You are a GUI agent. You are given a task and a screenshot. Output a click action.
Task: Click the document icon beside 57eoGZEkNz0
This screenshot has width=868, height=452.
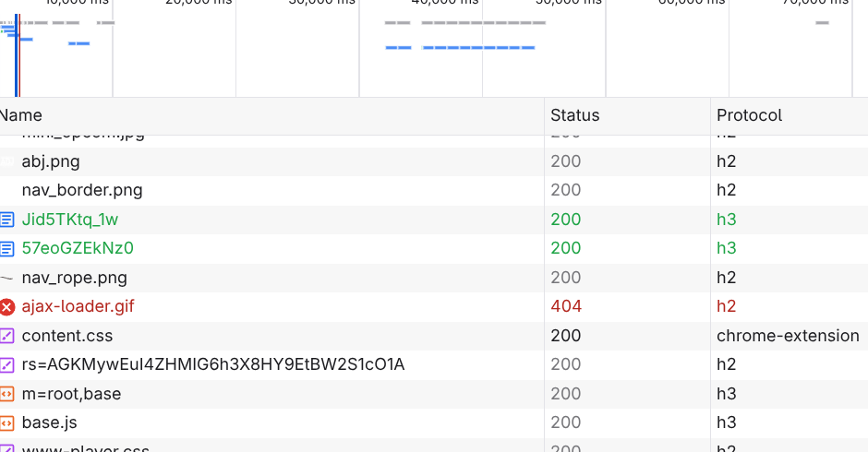click(6, 248)
